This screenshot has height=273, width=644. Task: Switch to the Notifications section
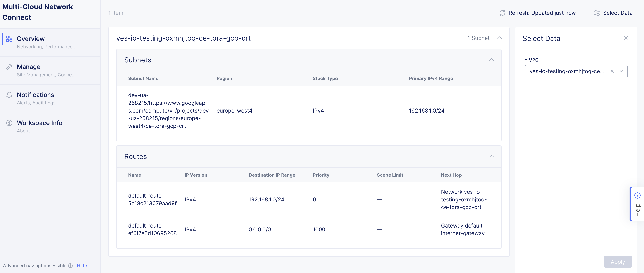tap(36, 95)
